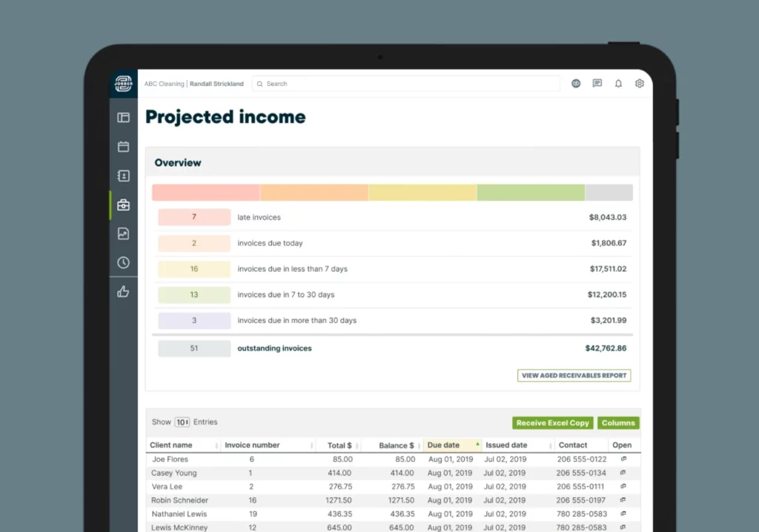Select the orange due today bar segment
Viewport: 759px width, 532px height.
tap(314, 192)
